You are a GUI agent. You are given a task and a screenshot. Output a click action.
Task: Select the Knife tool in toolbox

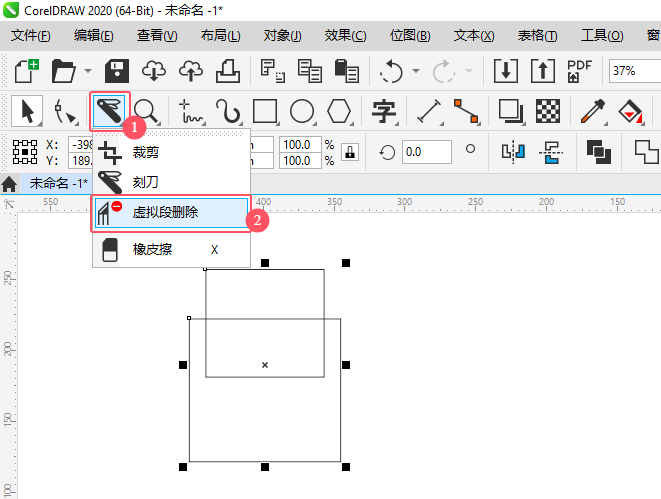[x=110, y=111]
